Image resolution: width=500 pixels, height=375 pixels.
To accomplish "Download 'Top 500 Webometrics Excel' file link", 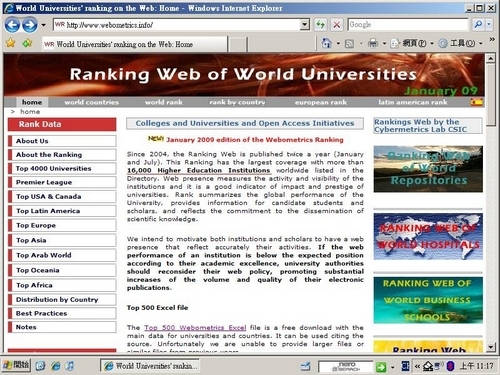I will tap(195, 328).
